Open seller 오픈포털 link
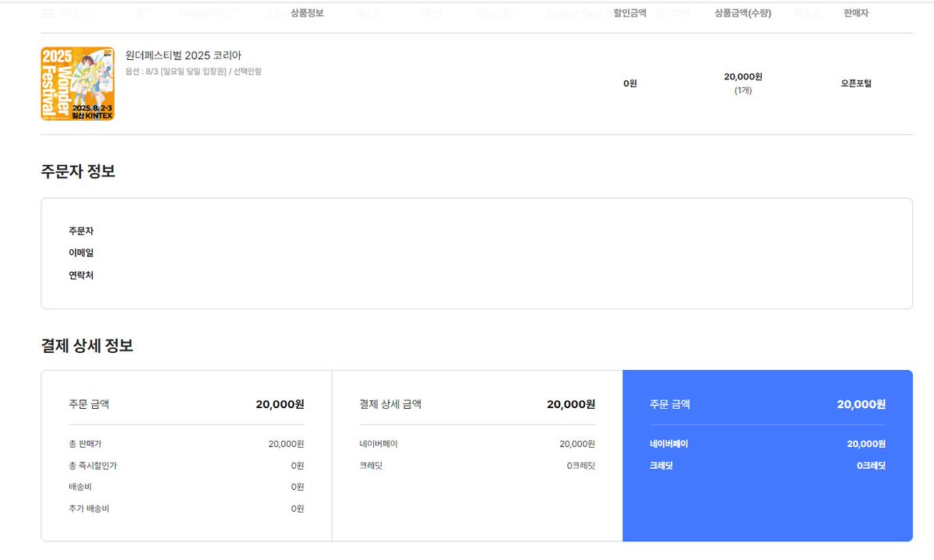 (x=856, y=83)
